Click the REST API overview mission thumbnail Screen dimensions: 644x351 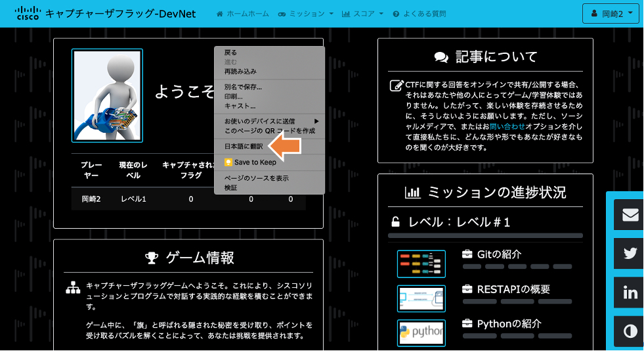pos(421,298)
